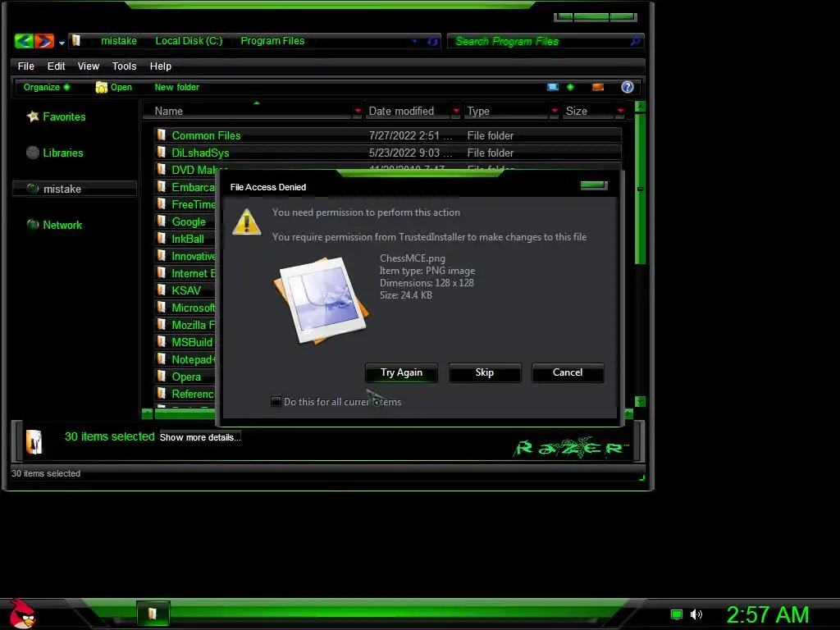
Task: Navigate to 'mistake' in the address bar
Action: (x=118, y=41)
